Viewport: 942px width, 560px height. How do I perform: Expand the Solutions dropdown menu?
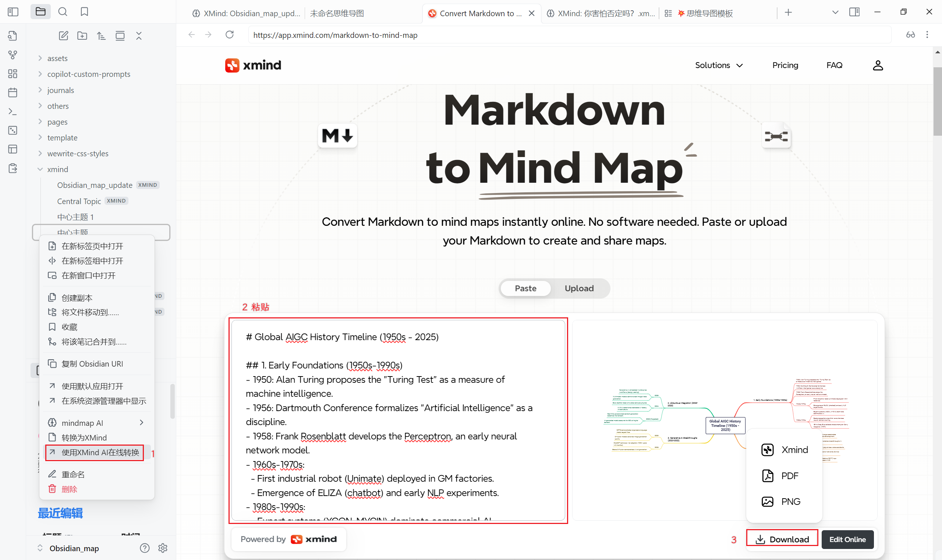(719, 65)
